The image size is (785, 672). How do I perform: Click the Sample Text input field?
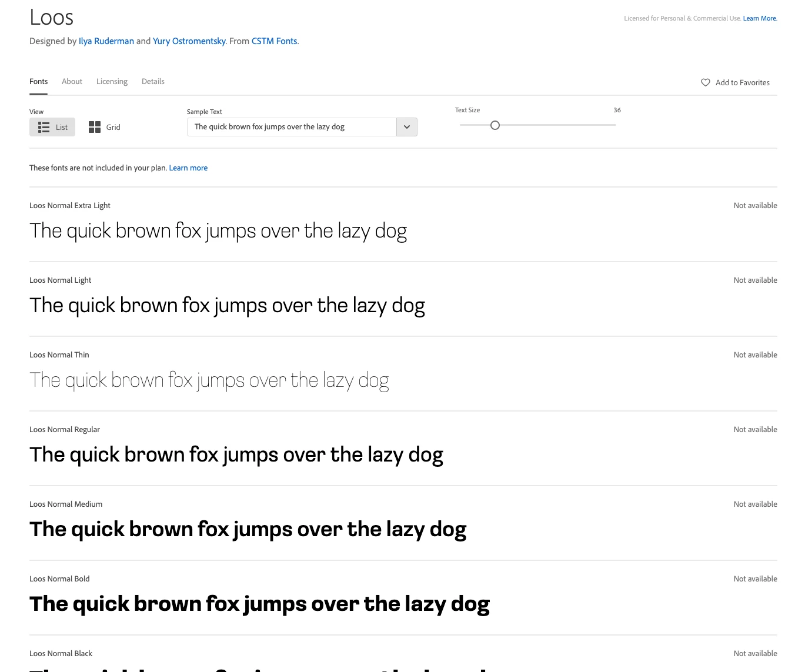pyautogui.click(x=292, y=127)
